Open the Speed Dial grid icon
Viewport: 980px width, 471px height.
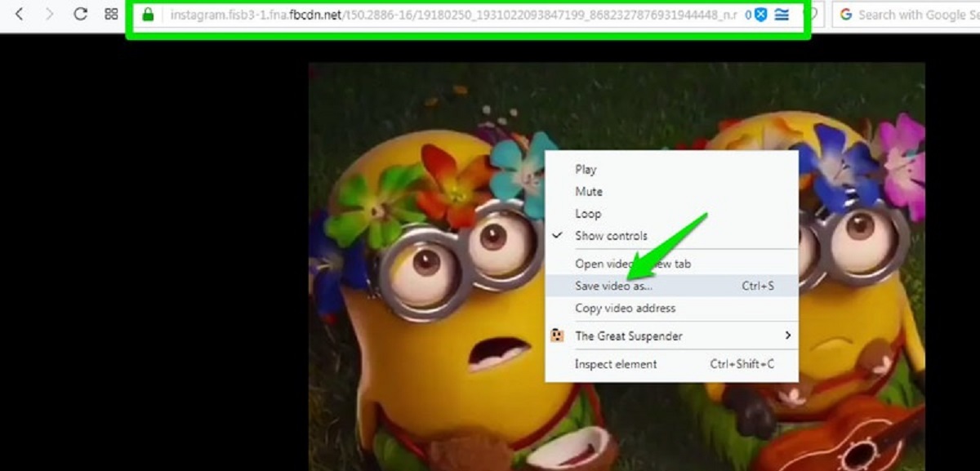click(x=111, y=14)
